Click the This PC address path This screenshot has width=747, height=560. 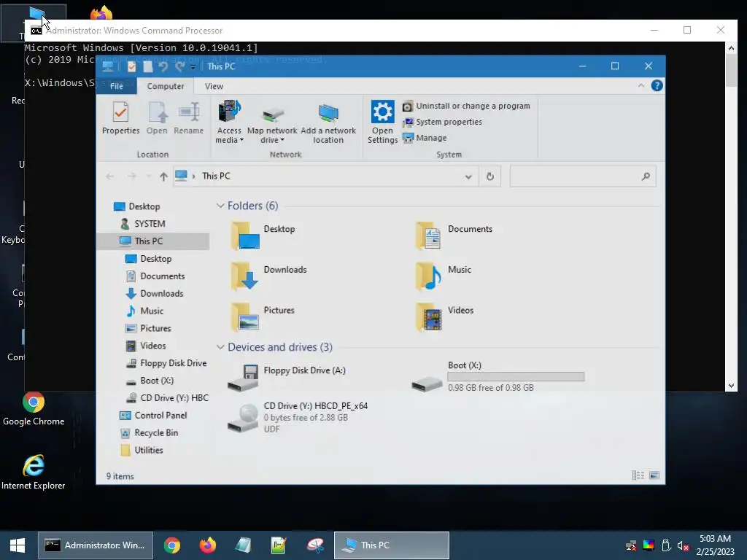216,176
